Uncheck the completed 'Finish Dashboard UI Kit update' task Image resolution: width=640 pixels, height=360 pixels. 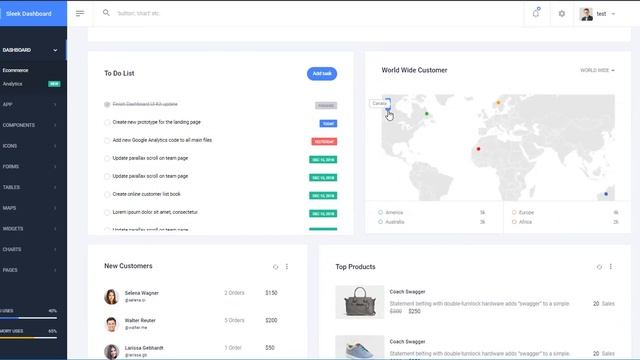point(107,104)
